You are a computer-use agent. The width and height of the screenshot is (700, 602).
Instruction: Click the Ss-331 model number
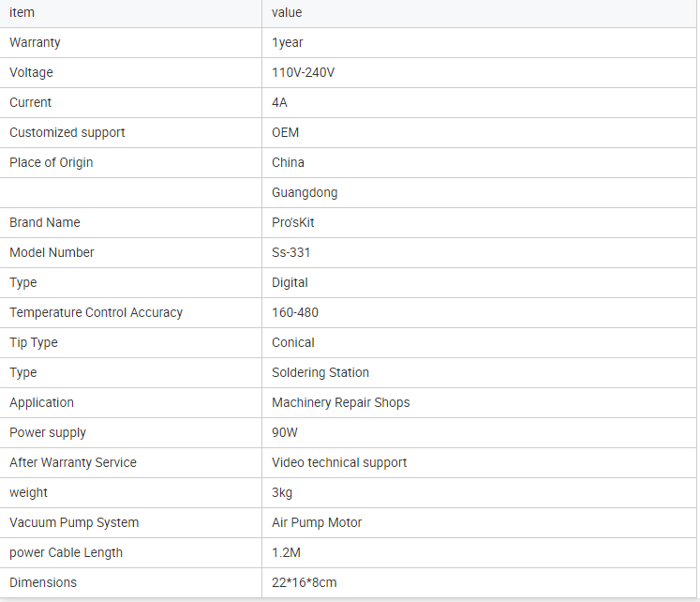tap(291, 252)
